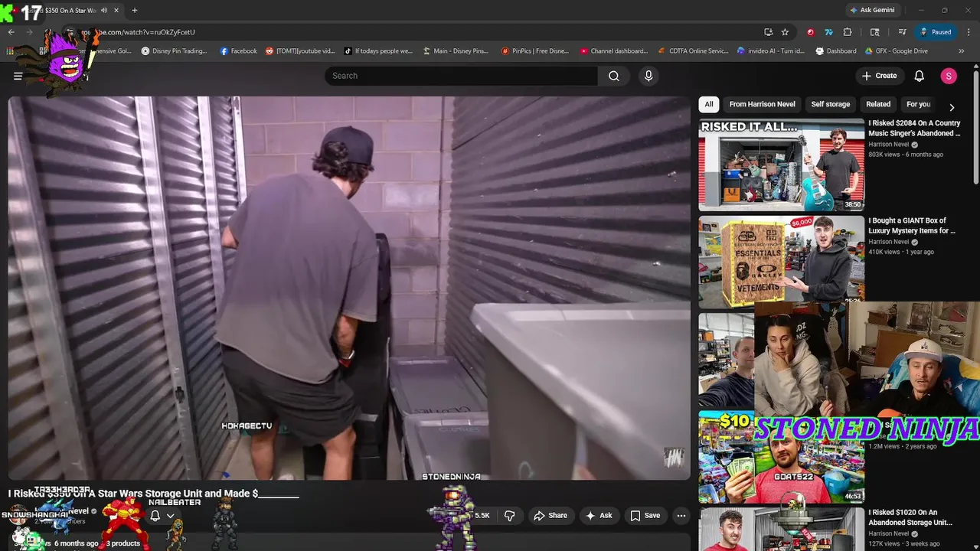This screenshot has width=980, height=551.
Task: Share the video
Action: pyautogui.click(x=550, y=516)
